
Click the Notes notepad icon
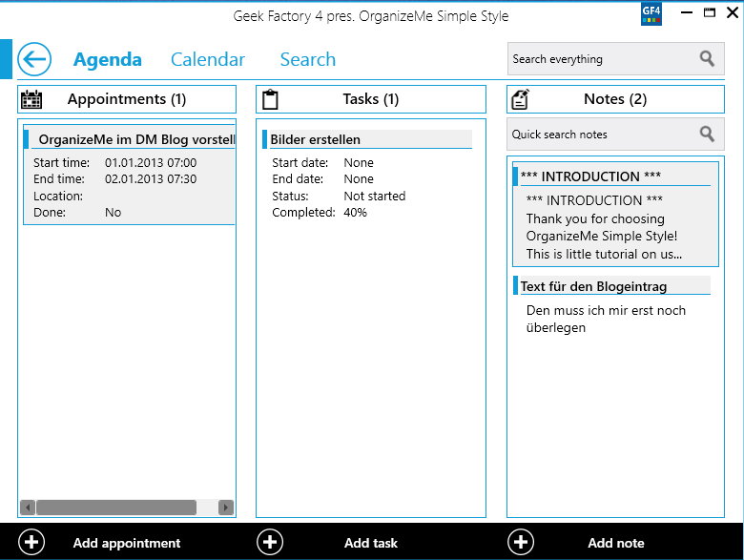520,99
